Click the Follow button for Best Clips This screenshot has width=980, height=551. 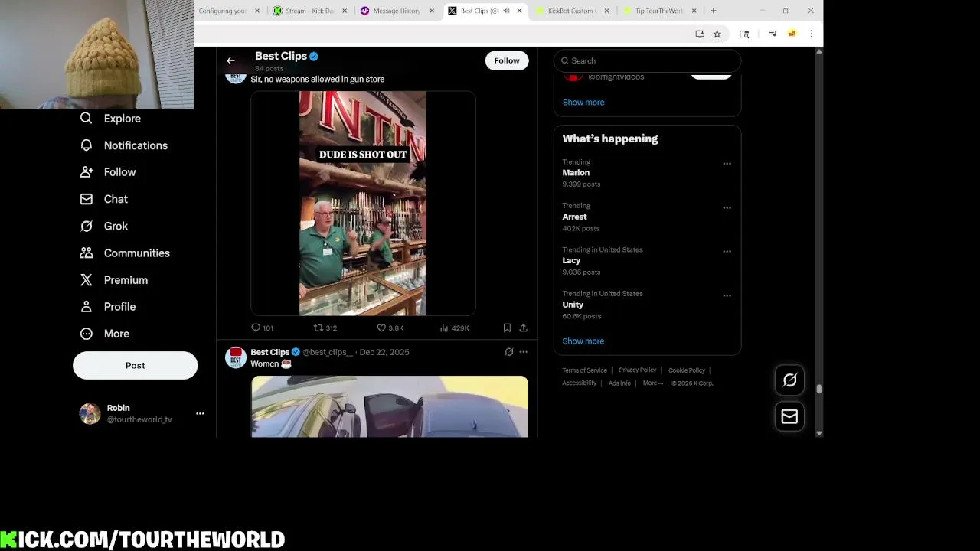pos(507,60)
